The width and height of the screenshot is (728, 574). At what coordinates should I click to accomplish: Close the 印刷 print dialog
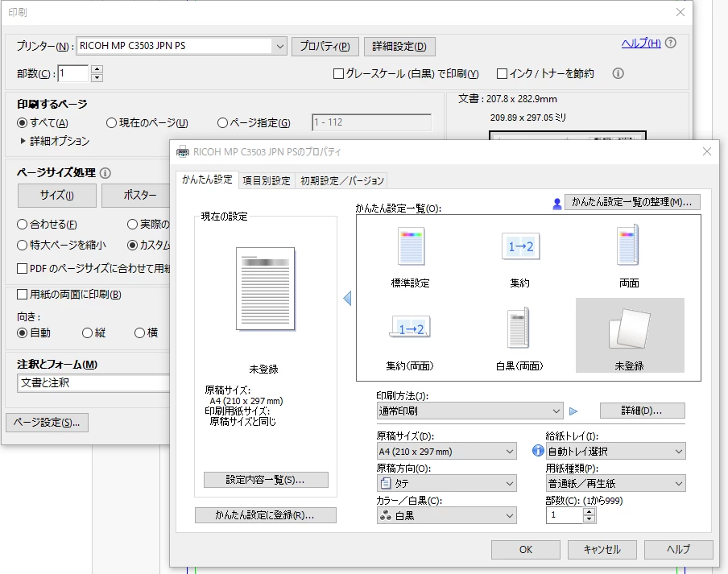coord(680,12)
